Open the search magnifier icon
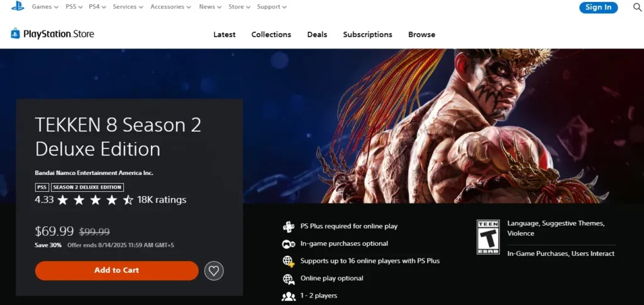This screenshot has height=305, width=644. [x=636, y=8]
